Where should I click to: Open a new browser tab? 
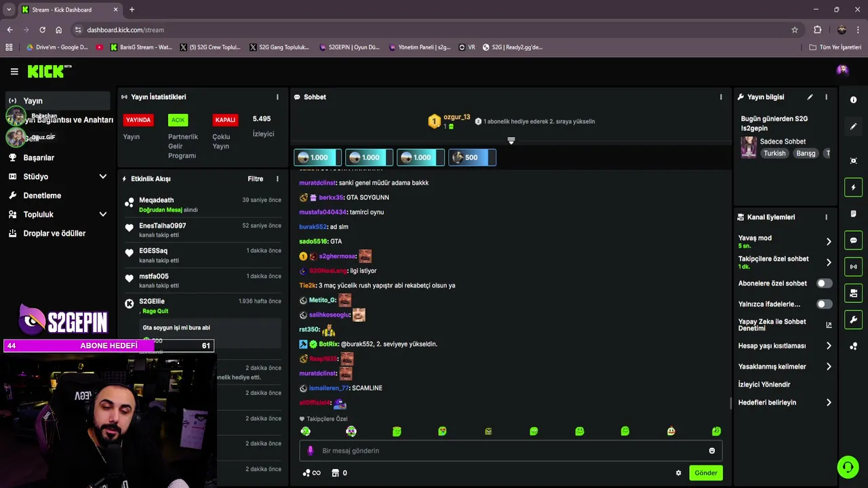click(132, 9)
